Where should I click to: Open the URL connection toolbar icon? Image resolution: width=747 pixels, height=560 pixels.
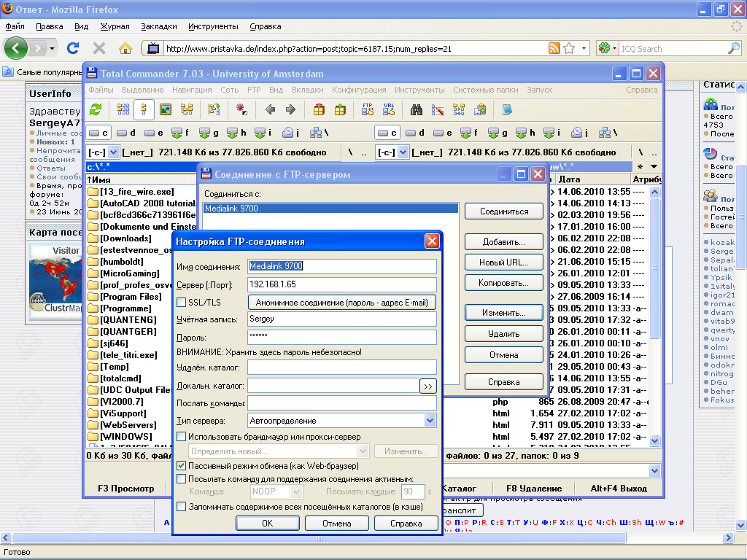389,110
